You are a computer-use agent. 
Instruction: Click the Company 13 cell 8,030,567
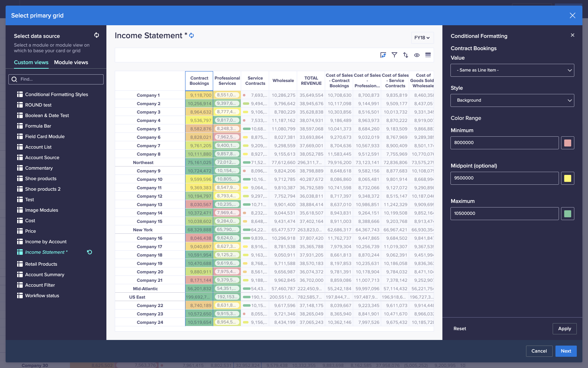pyautogui.click(x=199, y=205)
